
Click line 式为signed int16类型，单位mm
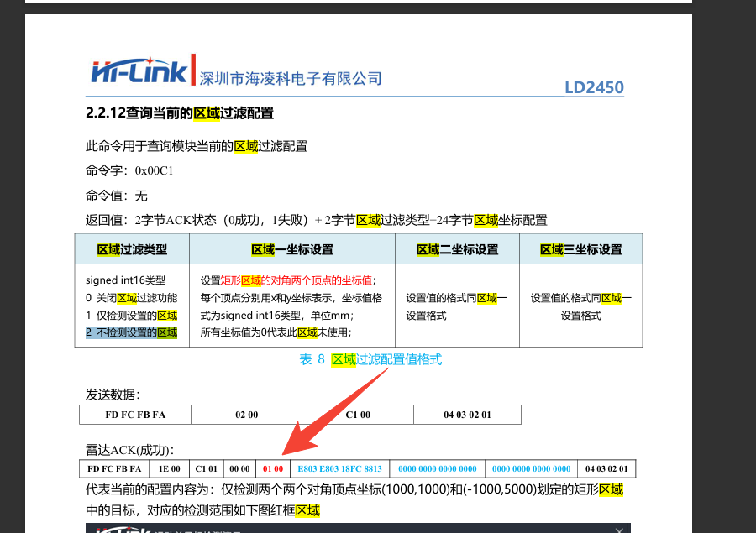click(x=277, y=315)
